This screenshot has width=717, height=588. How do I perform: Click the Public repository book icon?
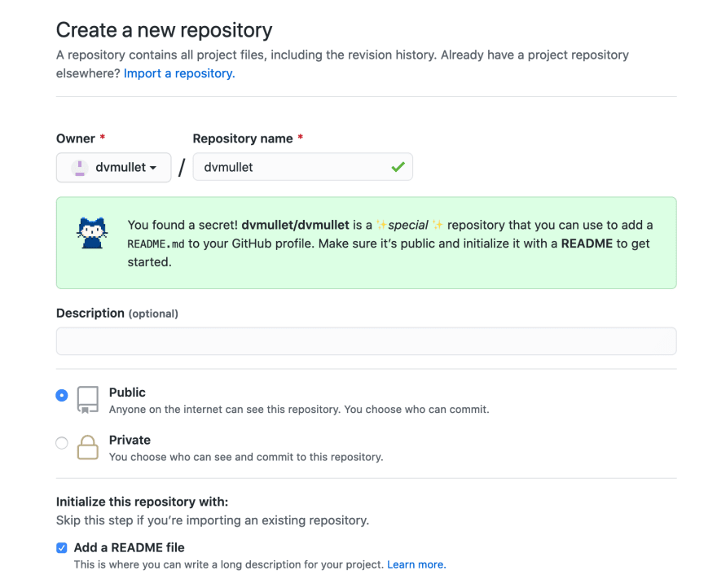[88, 400]
